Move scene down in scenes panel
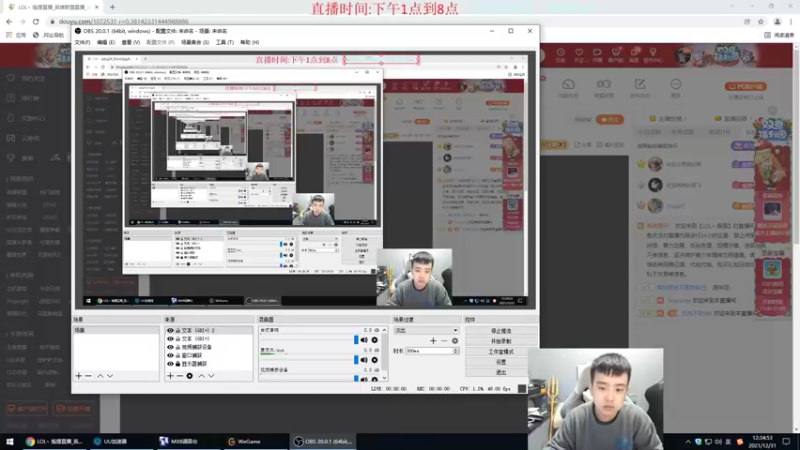The width and height of the screenshot is (800, 450). (110, 376)
